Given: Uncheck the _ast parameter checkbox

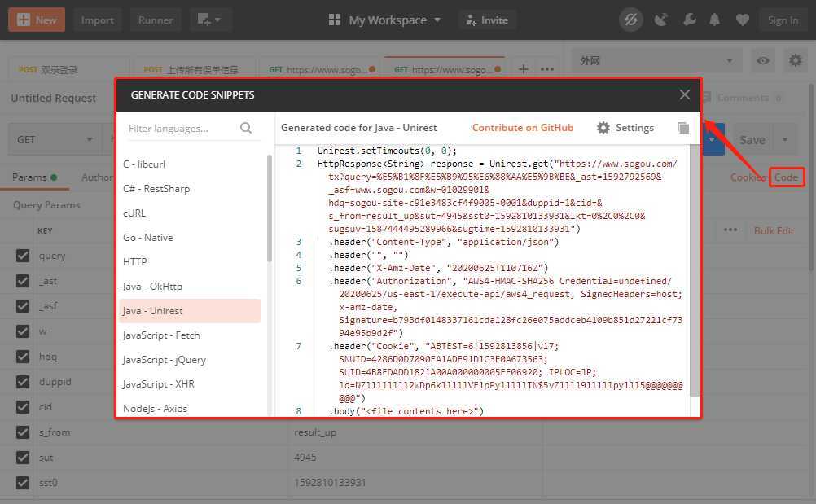Looking at the screenshot, I should coord(22,281).
